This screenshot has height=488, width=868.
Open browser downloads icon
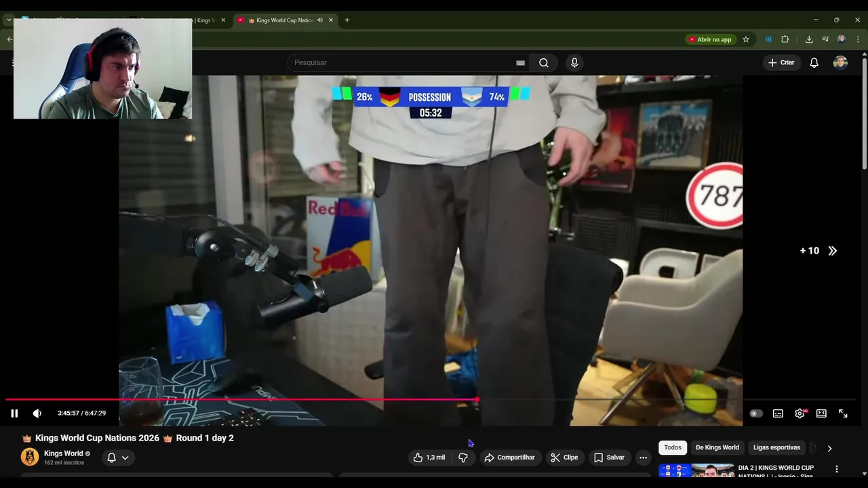tap(809, 39)
